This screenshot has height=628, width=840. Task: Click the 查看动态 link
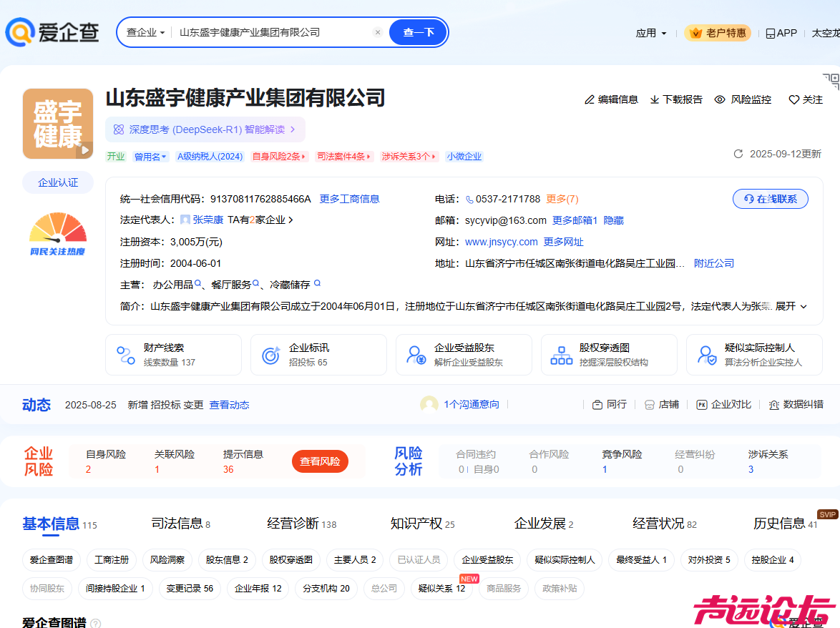tap(229, 406)
